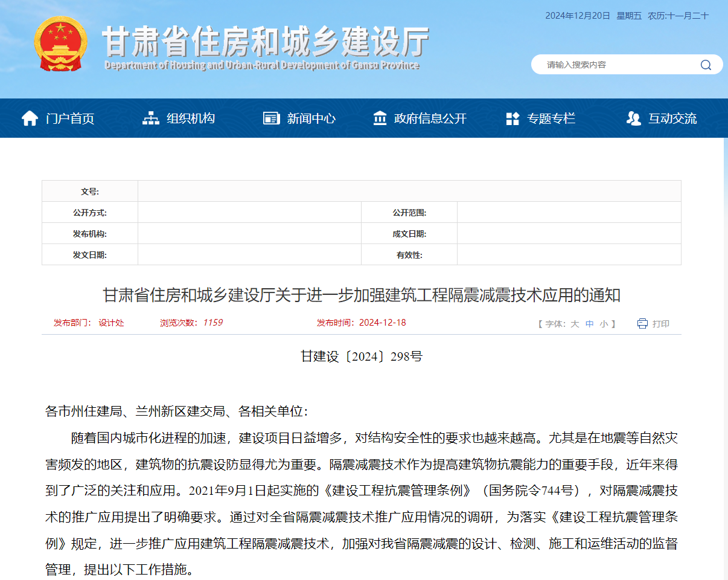Set font size to 大

click(x=575, y=324)
